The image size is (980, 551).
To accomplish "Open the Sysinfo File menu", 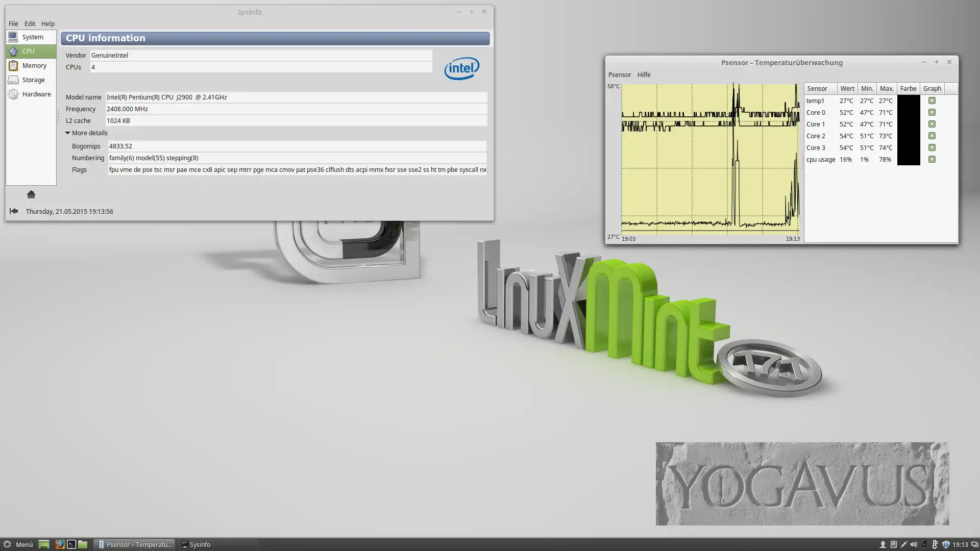I will coord(13,23).
